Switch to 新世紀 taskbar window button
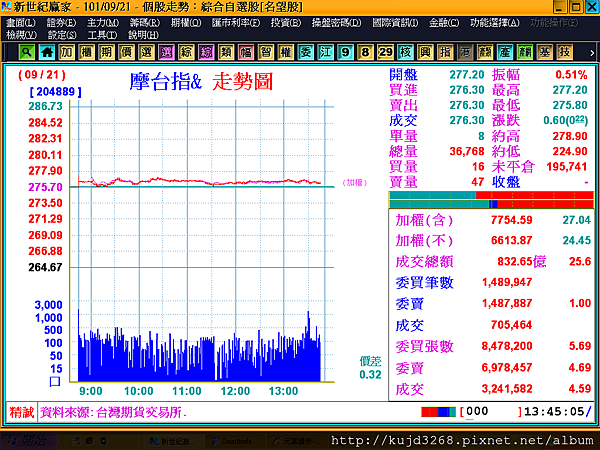600x450 pixels. [x=173, y=441]
